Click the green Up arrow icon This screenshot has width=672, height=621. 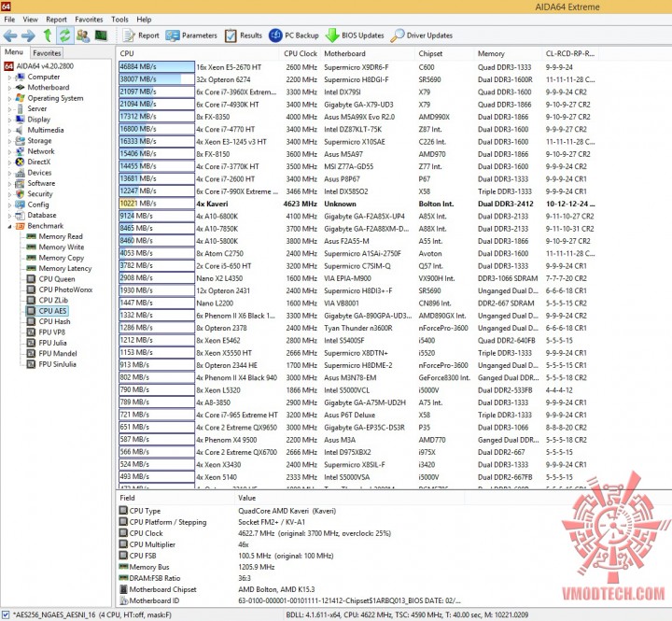(x=48, y=35)
